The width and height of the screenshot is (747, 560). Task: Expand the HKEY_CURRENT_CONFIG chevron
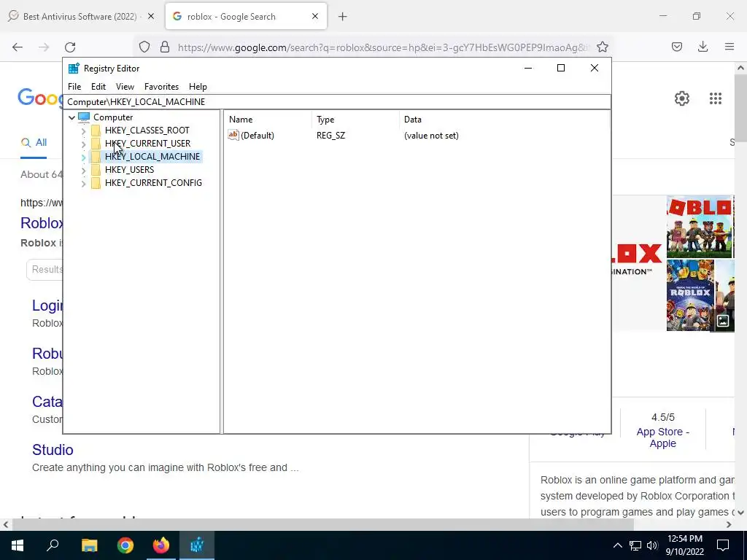click(x=83, y=183)
